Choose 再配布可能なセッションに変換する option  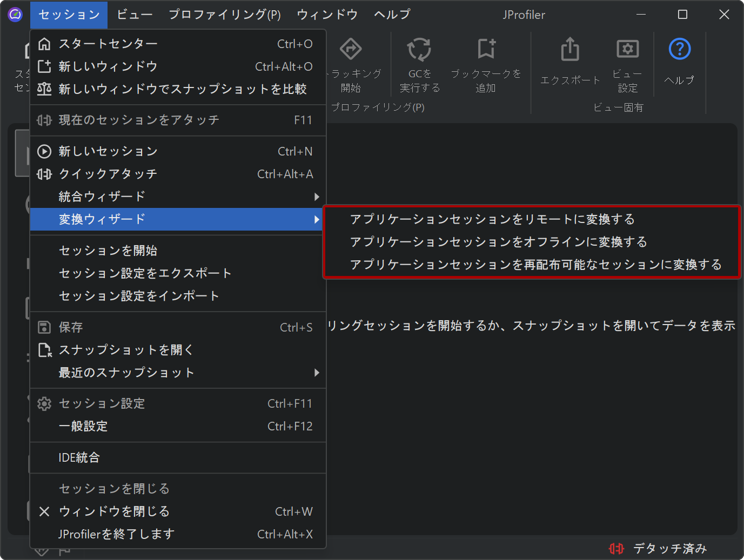tap(535, 265)
